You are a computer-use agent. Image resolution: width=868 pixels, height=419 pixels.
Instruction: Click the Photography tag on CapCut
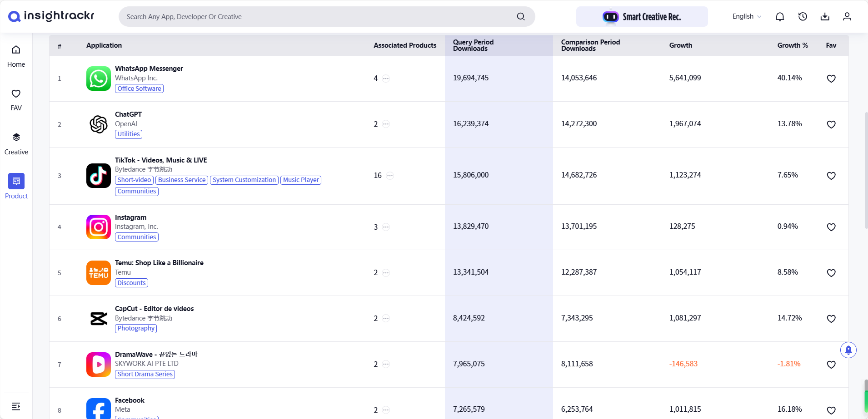tap(136, 328)
